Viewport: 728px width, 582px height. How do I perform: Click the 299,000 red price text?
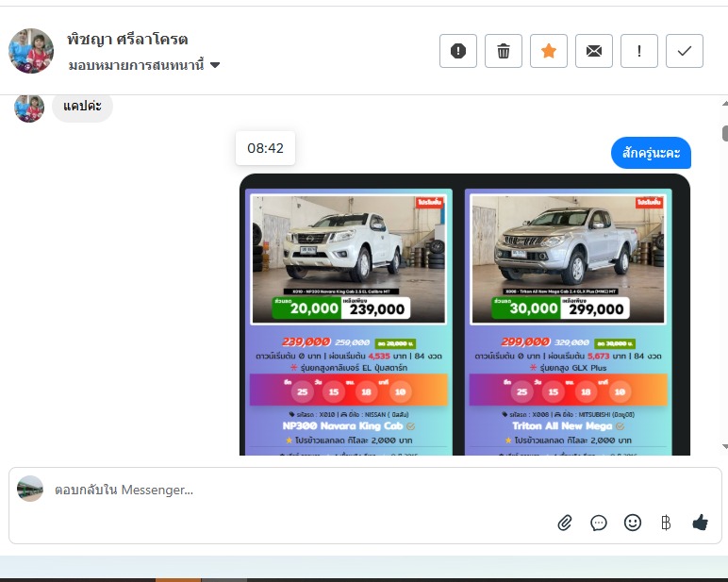point(525,341)
